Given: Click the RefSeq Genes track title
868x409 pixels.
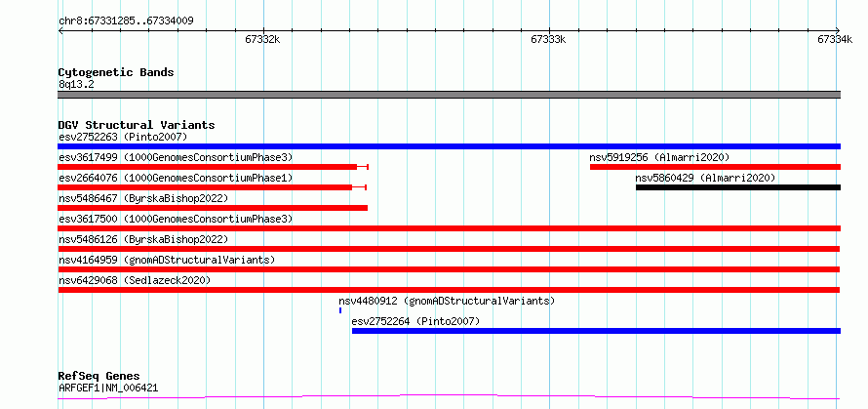Looking at the screenshot, I should coord(99,377).
